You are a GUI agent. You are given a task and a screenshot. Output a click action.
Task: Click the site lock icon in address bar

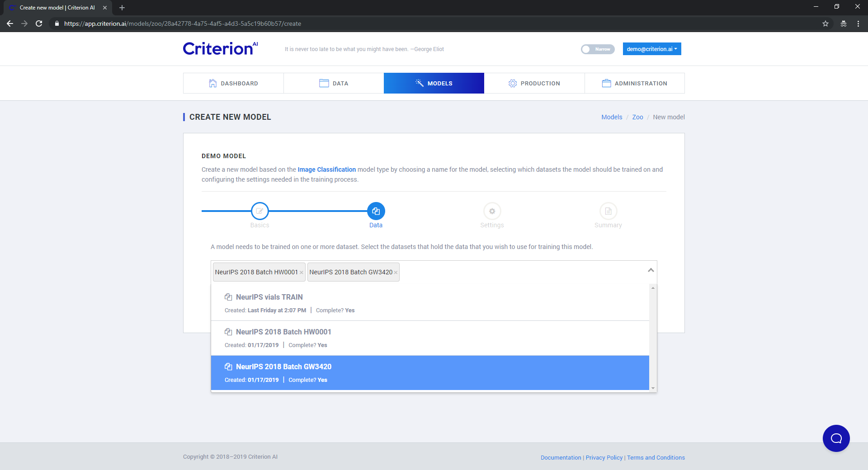57,23
